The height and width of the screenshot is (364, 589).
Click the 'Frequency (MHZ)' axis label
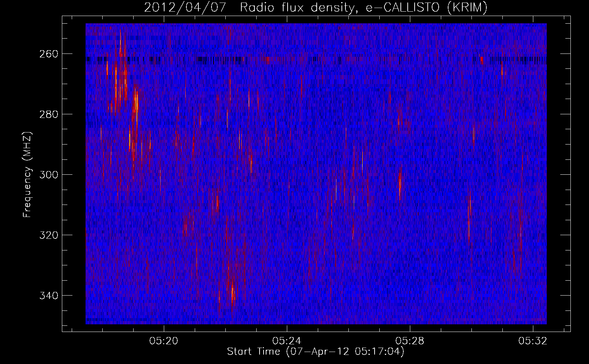(x=27, y=174)
